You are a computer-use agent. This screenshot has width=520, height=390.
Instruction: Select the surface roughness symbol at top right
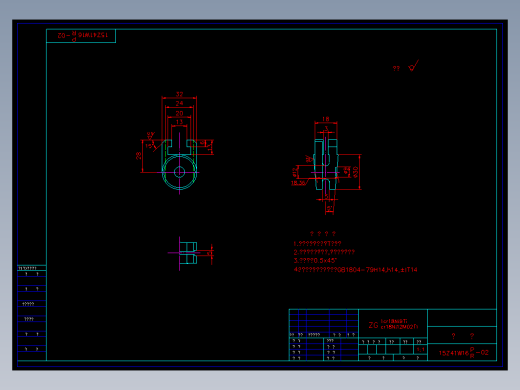413,66
